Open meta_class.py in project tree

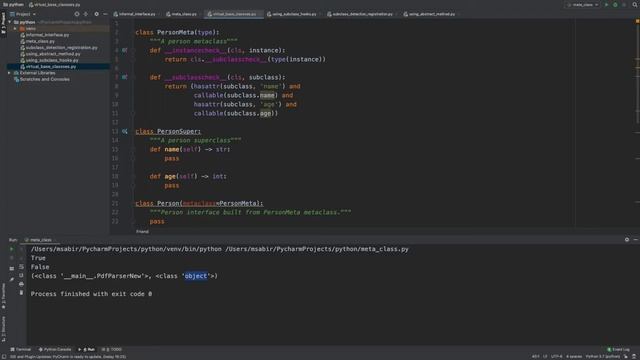click(x=40, y=41)
